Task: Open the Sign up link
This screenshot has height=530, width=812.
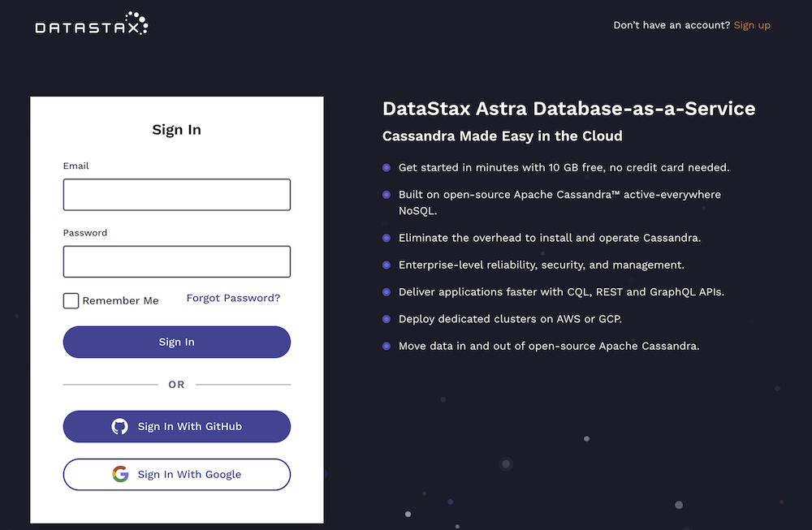Action: (752, 25)
